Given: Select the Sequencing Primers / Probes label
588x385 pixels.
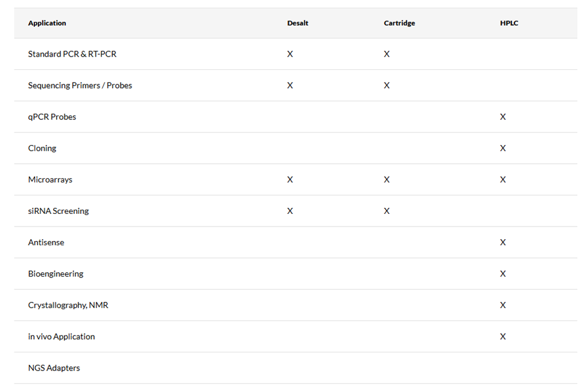Looking at the screenshot, I should pos(80,86).
